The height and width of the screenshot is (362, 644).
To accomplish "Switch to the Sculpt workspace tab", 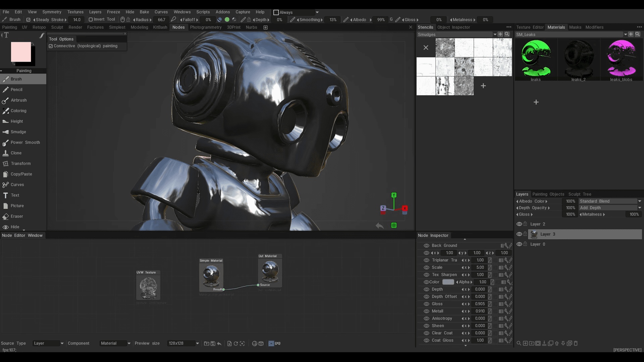I will (x=57, y=27).
